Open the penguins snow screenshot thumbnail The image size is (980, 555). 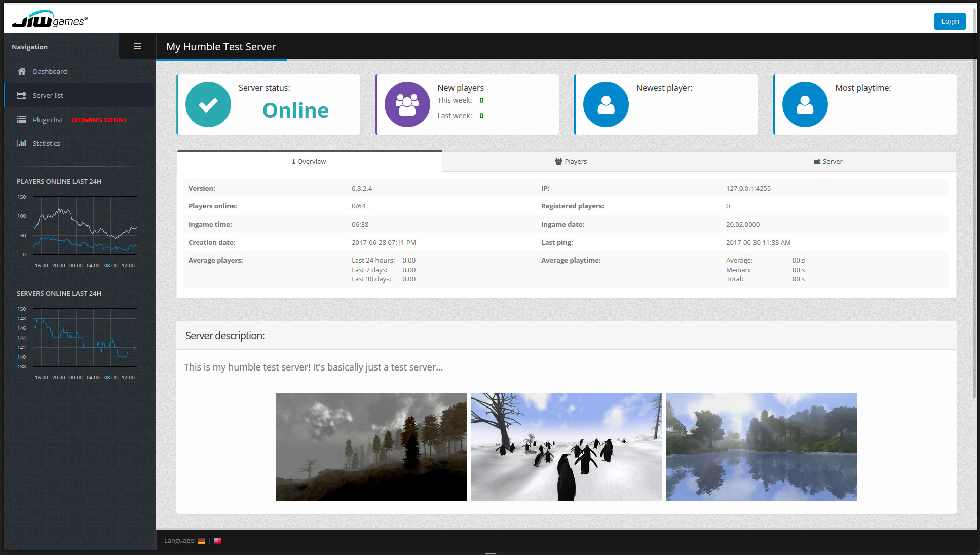coord(566,447)
